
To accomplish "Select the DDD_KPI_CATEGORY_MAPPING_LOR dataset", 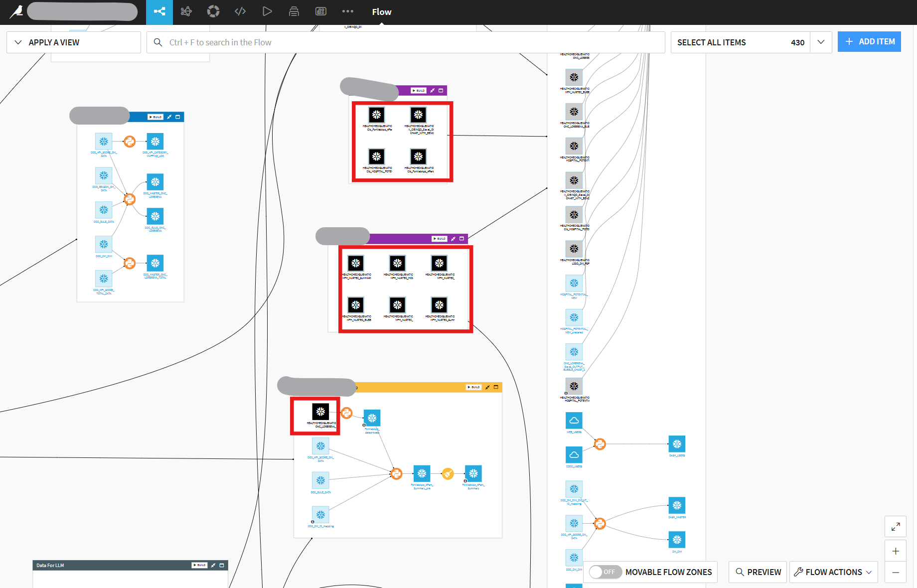I will click(155, 142).
